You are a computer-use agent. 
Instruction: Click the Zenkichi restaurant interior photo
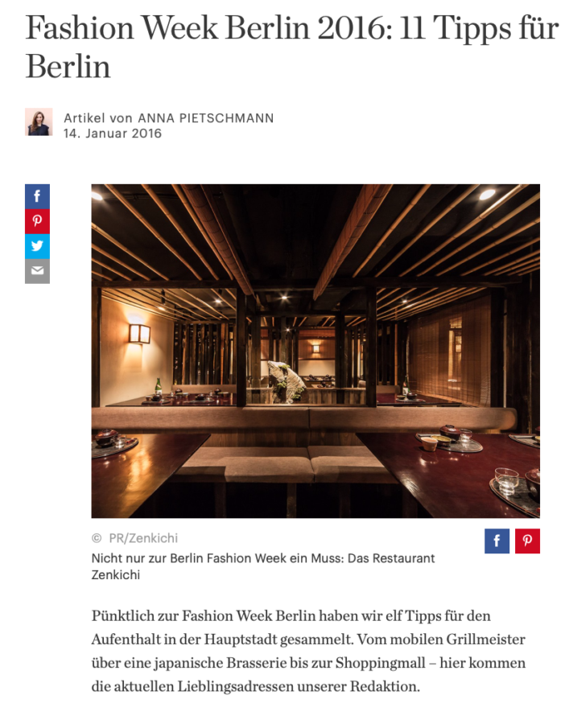(315, 351)
